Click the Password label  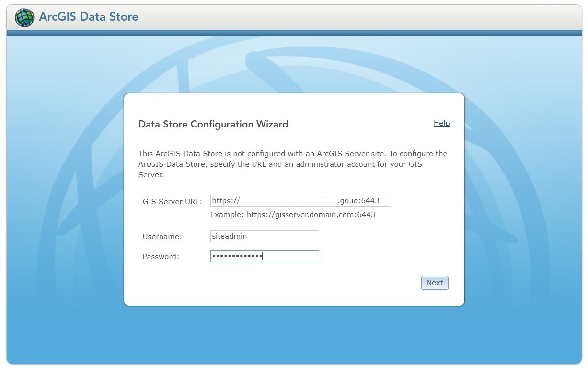(x=161, y=257)
